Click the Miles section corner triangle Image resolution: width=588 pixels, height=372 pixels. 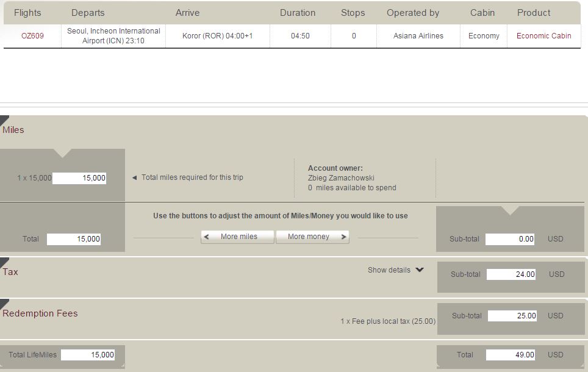4,120
